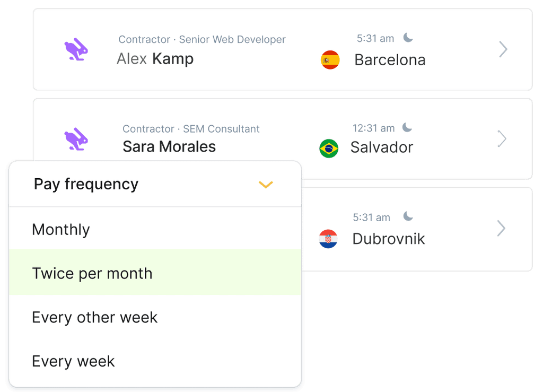Image resolution: width=543 pixels, height=392 pixels.
Task: Collapse the Pay frequency dropdown with orange chevron
Action: pyautogui.click(x=265, y=185)
